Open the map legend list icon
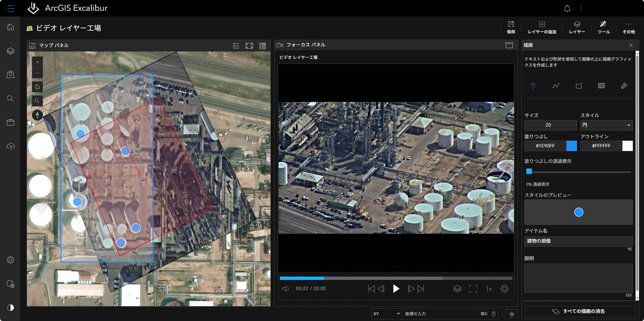Viewport: 644px width, 321px height. [x=236, y=46]
